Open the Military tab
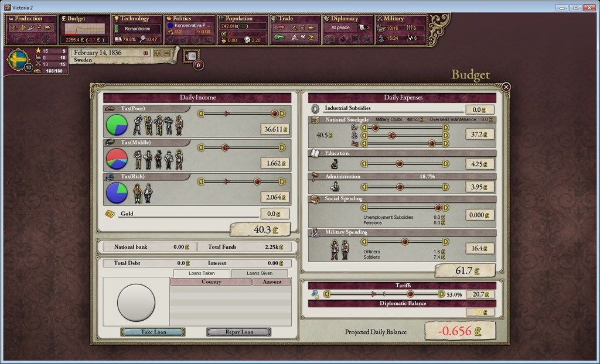The height and width of the screenshot is (364, 600). coord(401,29)
